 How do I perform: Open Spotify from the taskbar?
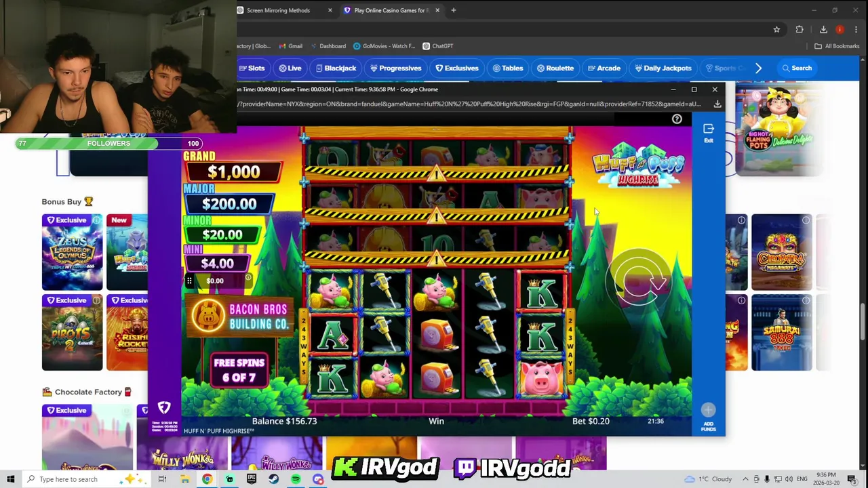[296, 479]
